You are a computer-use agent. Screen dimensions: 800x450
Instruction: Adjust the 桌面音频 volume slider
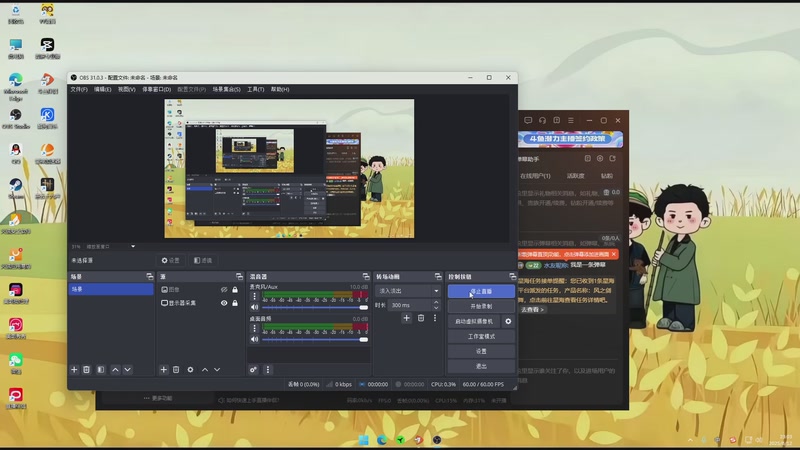pos(315,340)
